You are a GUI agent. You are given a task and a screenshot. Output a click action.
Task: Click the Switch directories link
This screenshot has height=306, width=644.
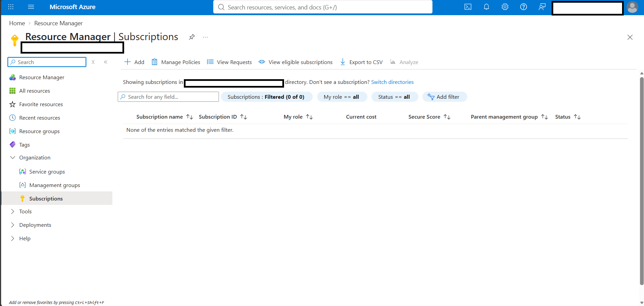(x=392, y=82)
